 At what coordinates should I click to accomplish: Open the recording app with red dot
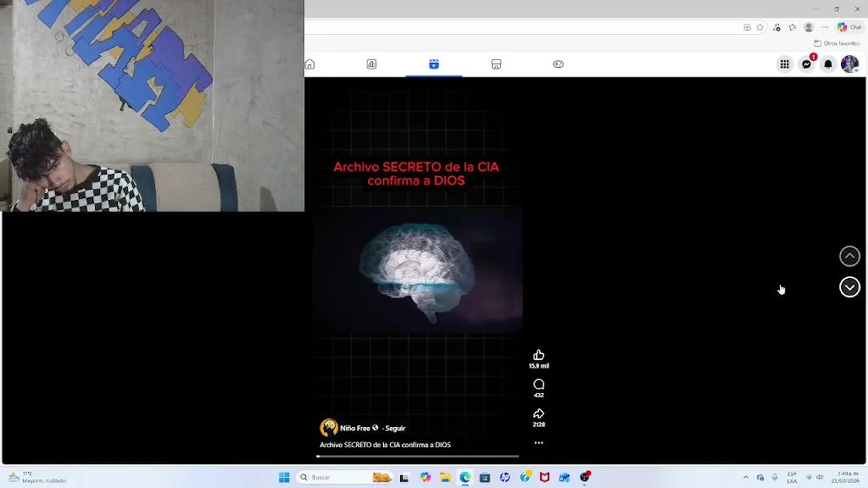pos(585,477)
